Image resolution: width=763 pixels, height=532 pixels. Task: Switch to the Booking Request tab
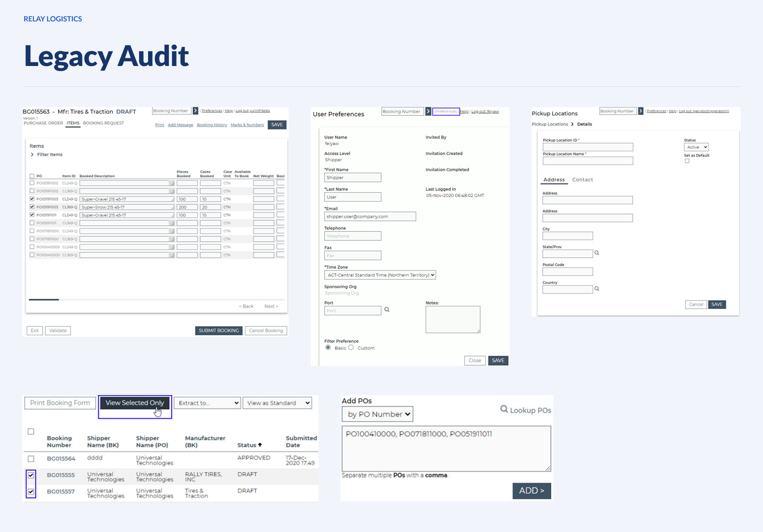pos(103,123)
